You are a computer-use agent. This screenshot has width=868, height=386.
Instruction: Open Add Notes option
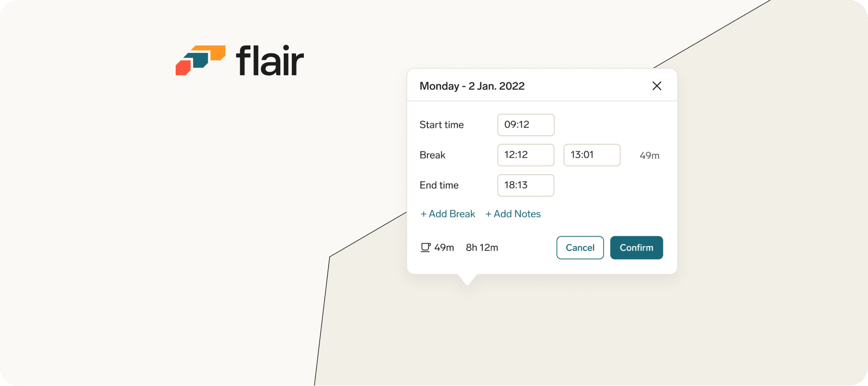tap(513, 213)
